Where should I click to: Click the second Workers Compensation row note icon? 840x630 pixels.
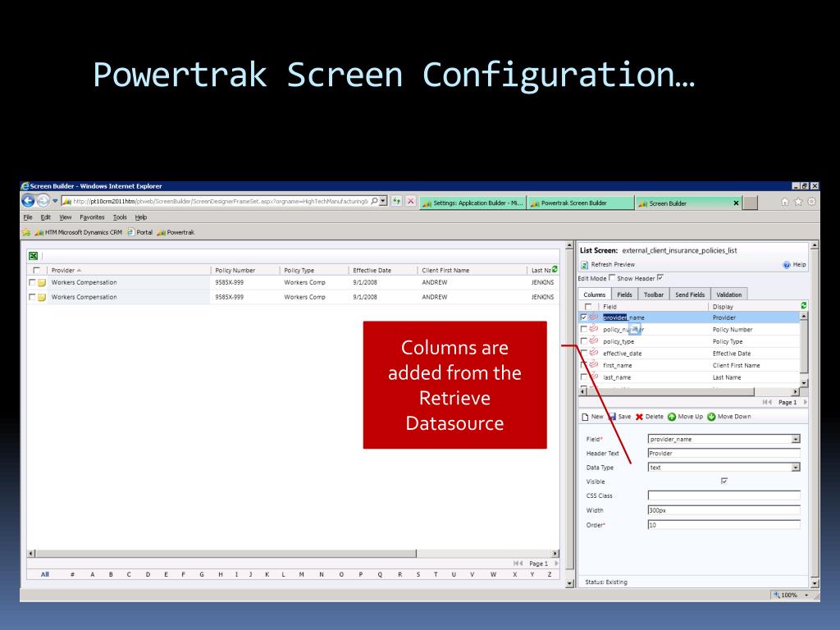point(42,297)
